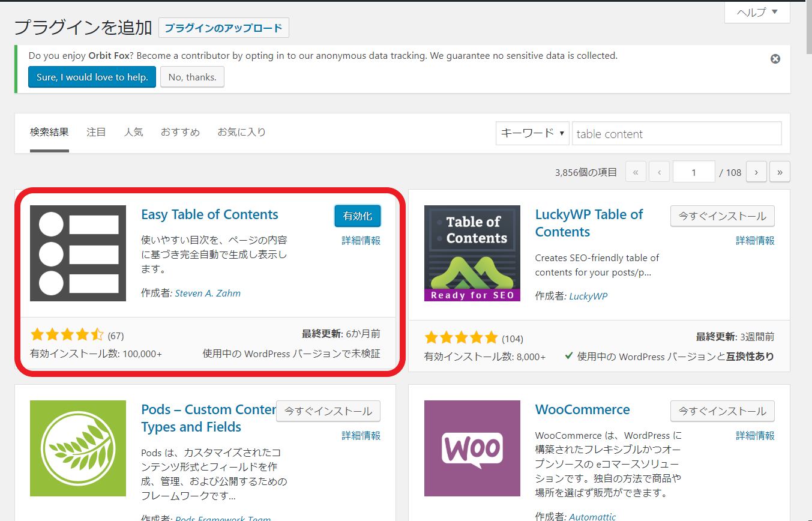Go to previous results page
Screen dimensions: 812x521
tap(659, 172)
